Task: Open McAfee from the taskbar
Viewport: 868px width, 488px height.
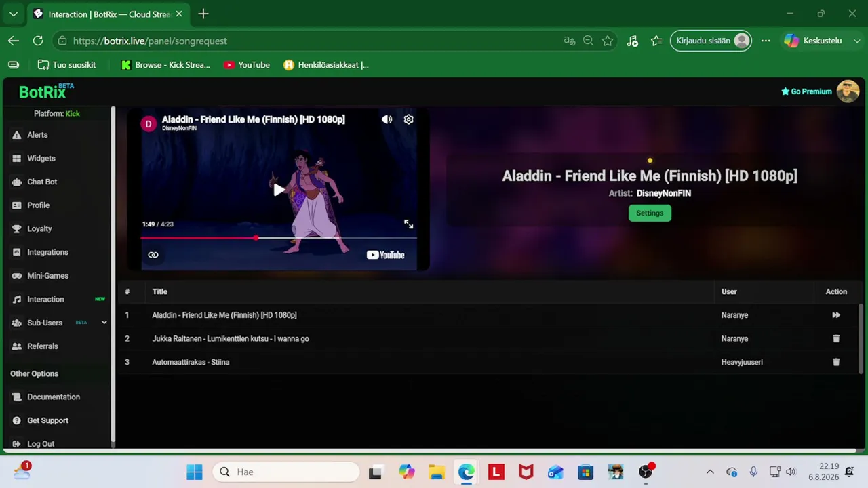Action: coord(526,472)
